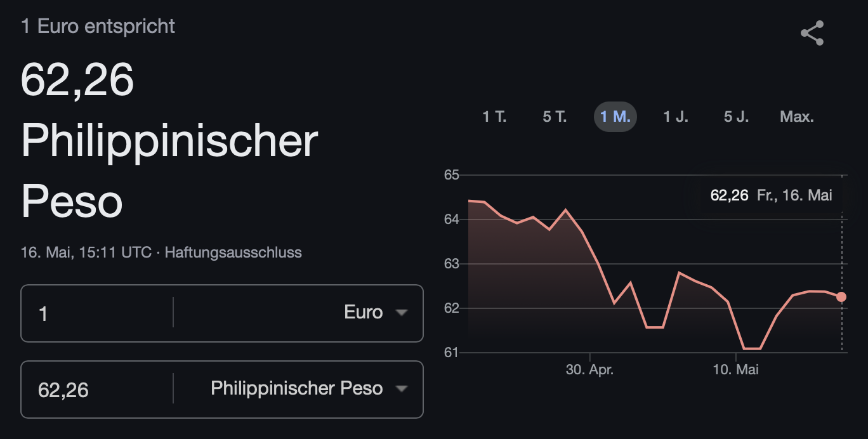The image size is (868, 439).
Task: Focus the peso amount field containing 62,26
Action: [97, 389]
